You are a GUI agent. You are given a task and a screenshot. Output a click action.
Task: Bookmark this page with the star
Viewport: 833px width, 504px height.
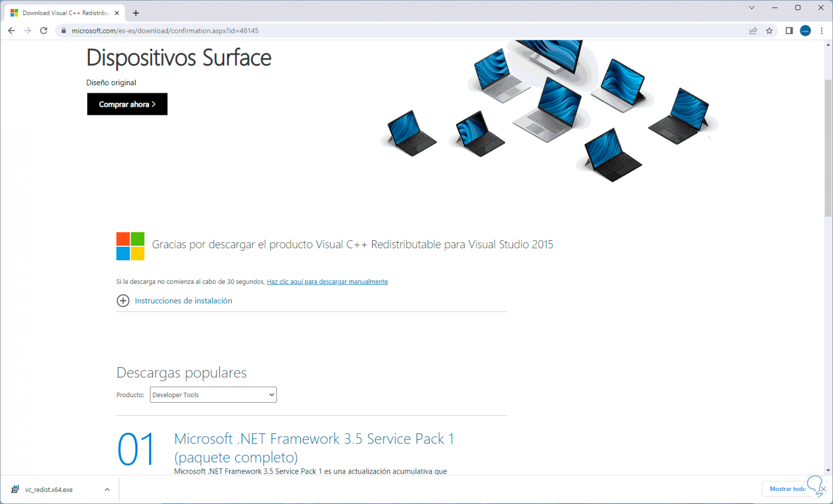point(769,31)
